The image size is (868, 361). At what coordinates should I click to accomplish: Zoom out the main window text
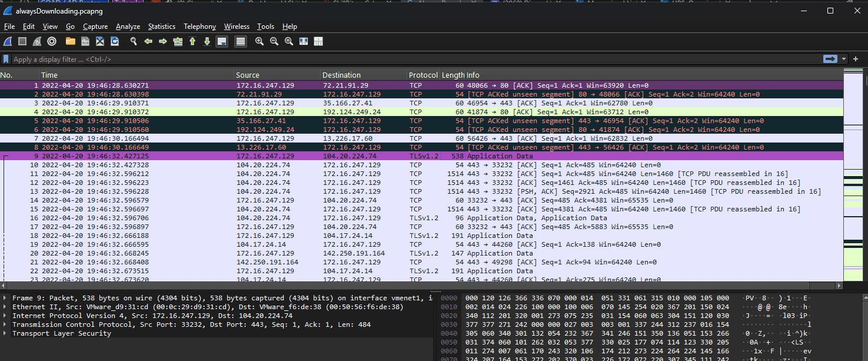pos(274,41)
